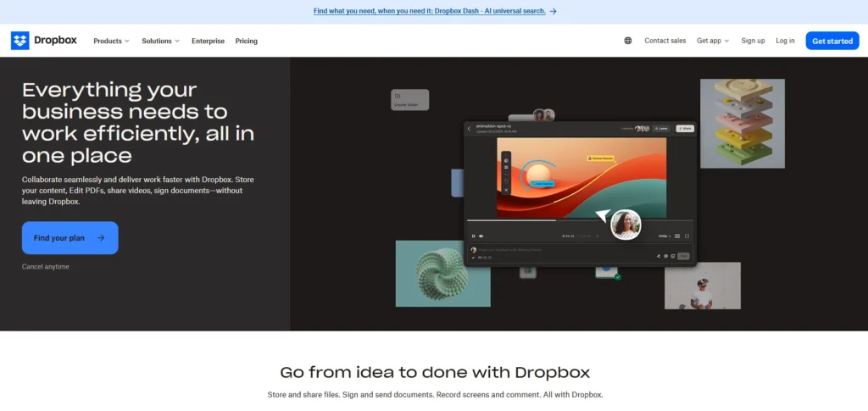Click the video progress bar

click(580, 220)
